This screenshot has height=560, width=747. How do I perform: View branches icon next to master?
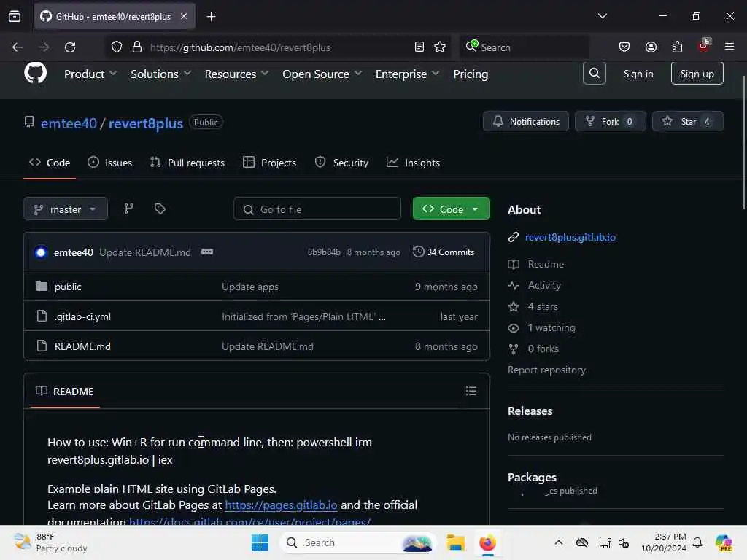[x=128, y=209]
